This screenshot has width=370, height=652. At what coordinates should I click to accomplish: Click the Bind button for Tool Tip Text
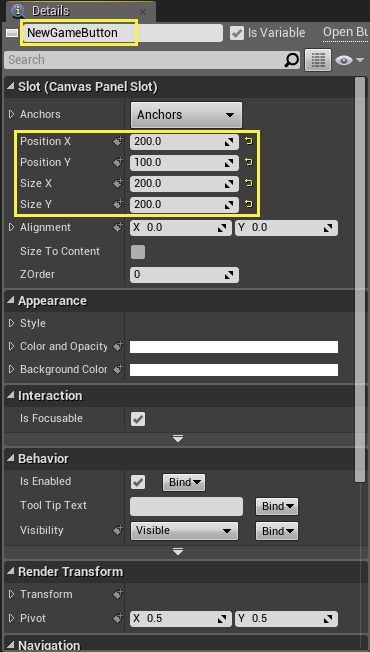point(277,506)
